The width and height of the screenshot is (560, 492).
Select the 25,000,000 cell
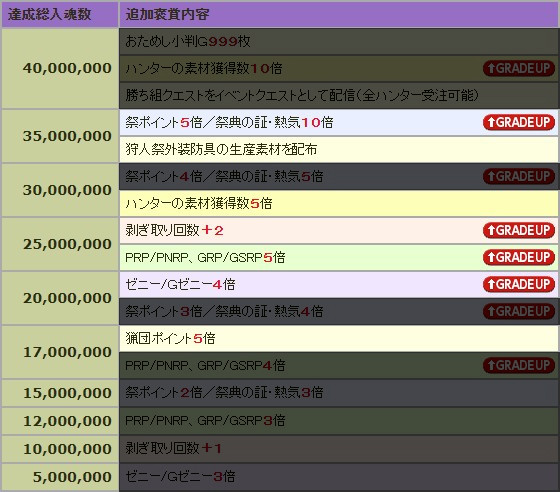[x=60, y=244]
